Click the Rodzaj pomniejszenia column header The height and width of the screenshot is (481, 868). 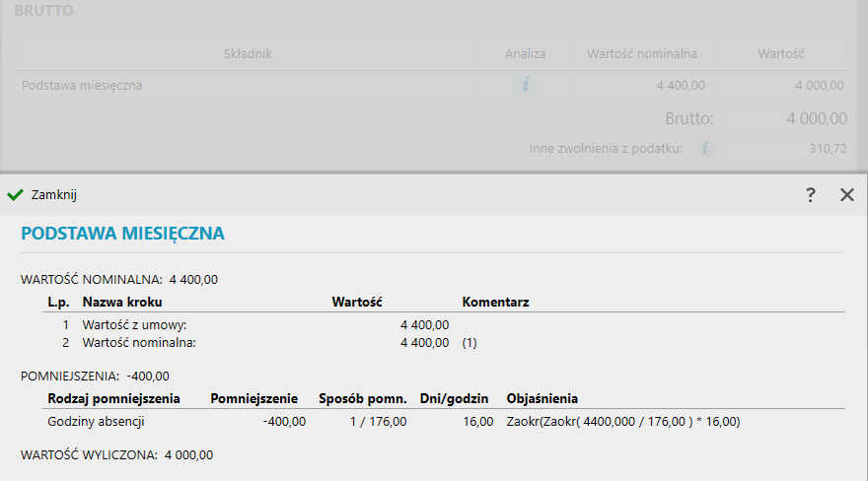113,398
